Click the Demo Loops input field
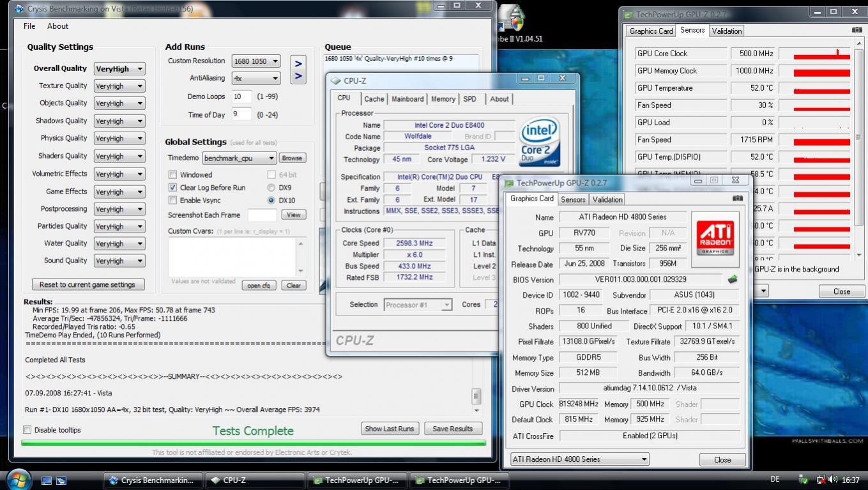This screenshot has width=868, height=490. (241, 96)
